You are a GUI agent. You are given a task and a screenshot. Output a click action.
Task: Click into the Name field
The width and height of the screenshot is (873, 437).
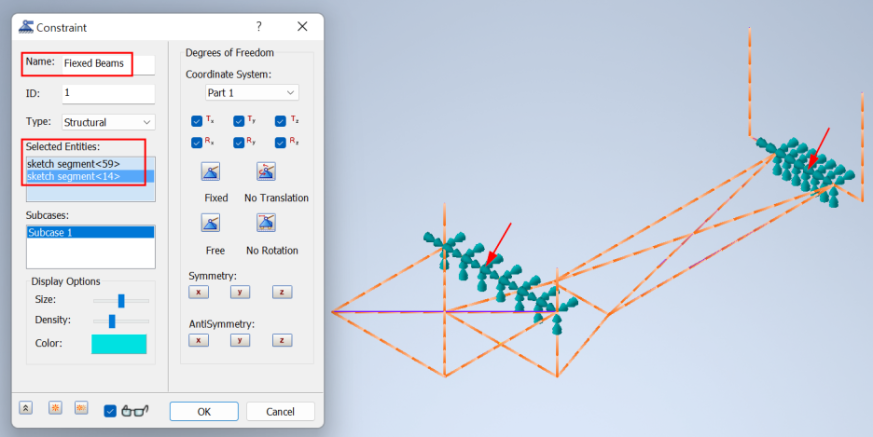pos(107,63)
